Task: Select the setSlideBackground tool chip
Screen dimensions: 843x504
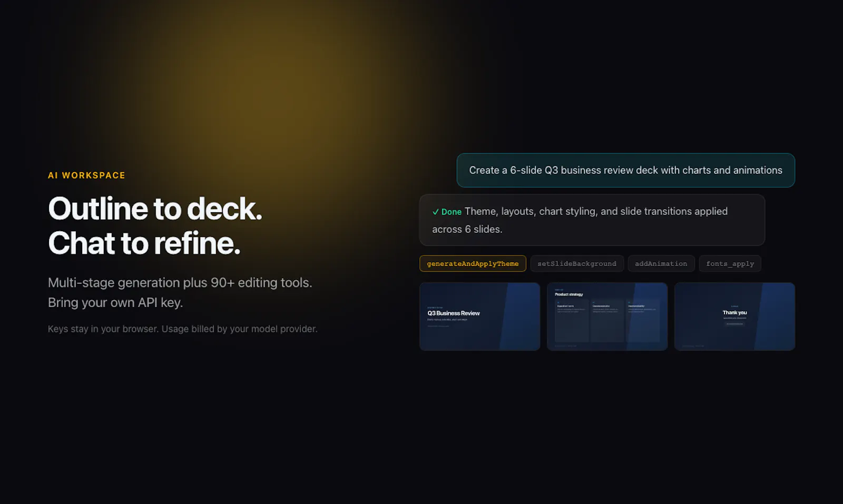Action: coord(577,263)
